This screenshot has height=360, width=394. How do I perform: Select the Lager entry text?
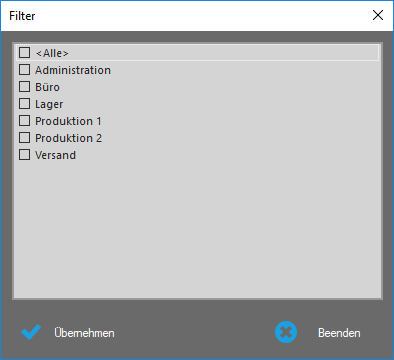click(49, 104)
